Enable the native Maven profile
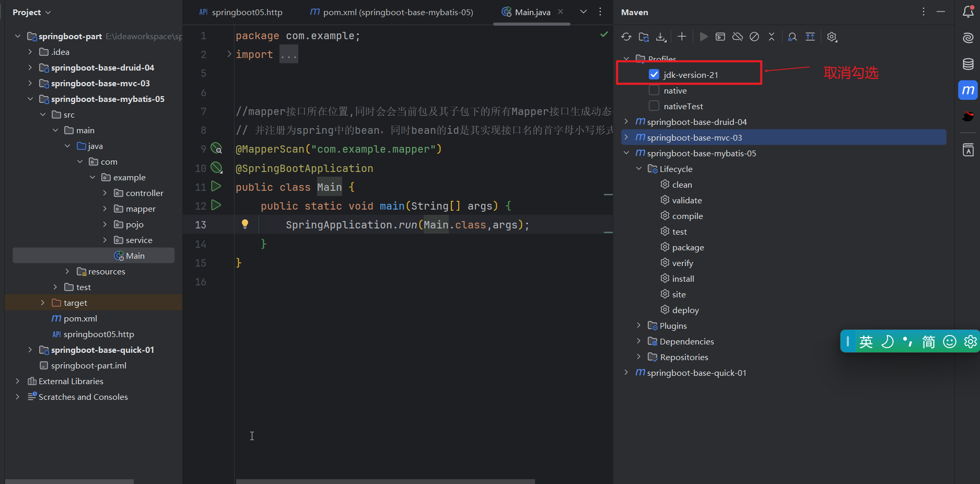This screenshot has width=980, height=484. 654,90
